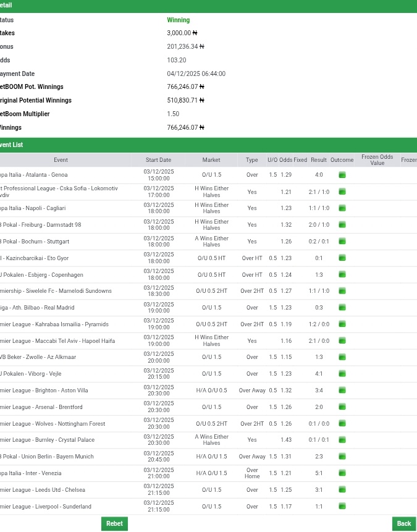This screenshot has height=532, width=417.
Task: Click outcome icon for Cska Sofia row
Action: [x=342, y=192]
